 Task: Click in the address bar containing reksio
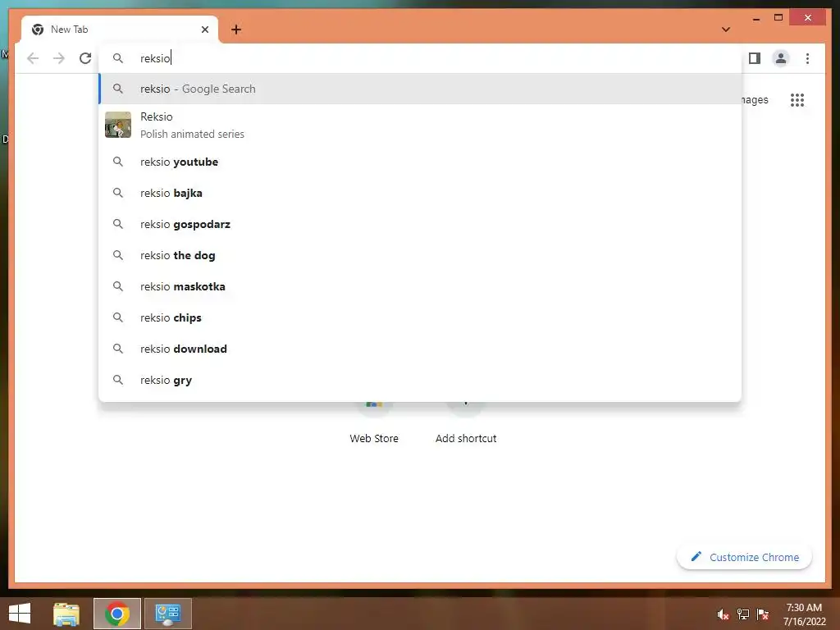(x=421, y=58)
